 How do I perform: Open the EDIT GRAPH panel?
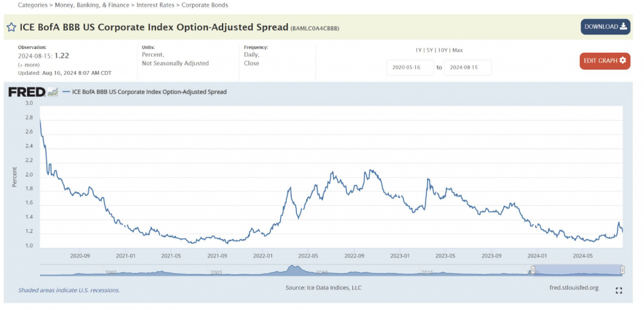tap(604, 60)
